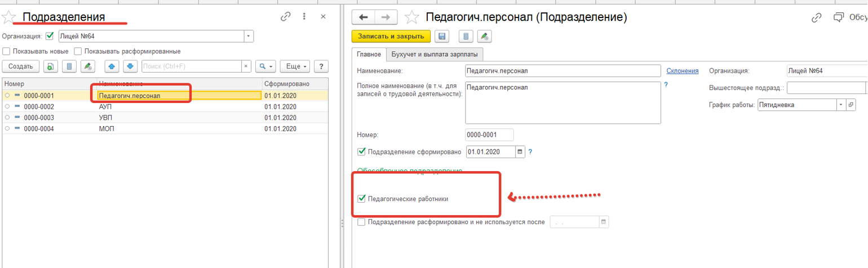The height and width of the screenshot is (268, 868).
Task: Click the save (floppy disk) icon
Action: 442,37
